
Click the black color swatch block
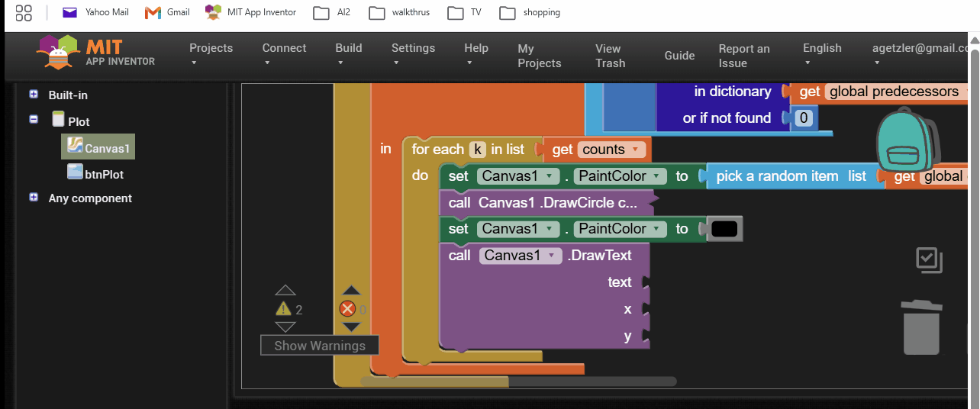pyautogui.click(x=724, y=229)
